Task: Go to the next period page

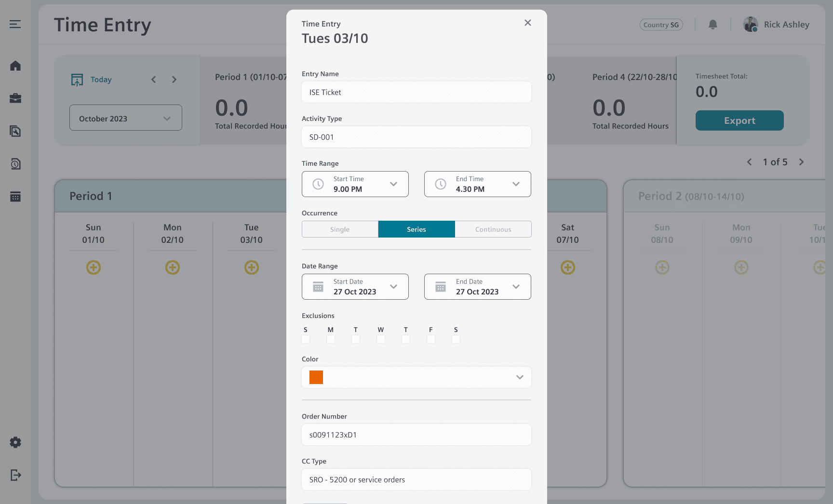Action: coord(802,162)
